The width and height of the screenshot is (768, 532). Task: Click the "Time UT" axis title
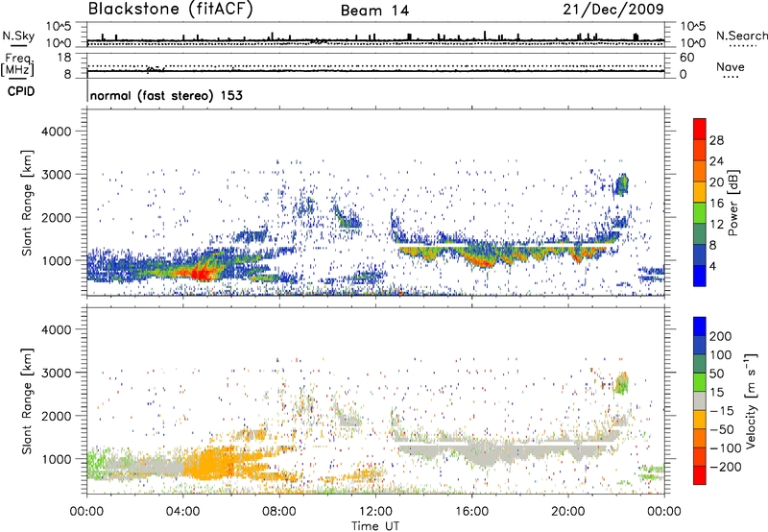(x=375, y=526)
